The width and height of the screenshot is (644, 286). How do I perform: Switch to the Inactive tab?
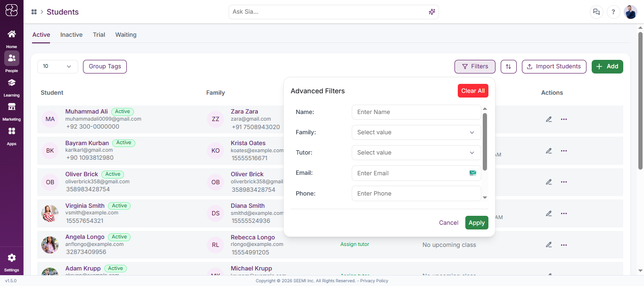pyautogui.click(x=71, y=35)
